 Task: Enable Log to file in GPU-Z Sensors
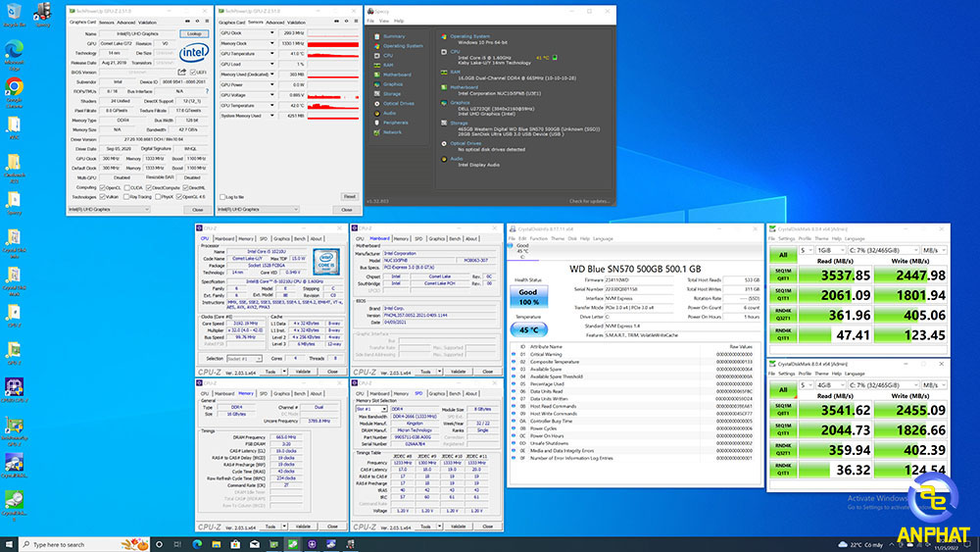[x=221, y=197]
